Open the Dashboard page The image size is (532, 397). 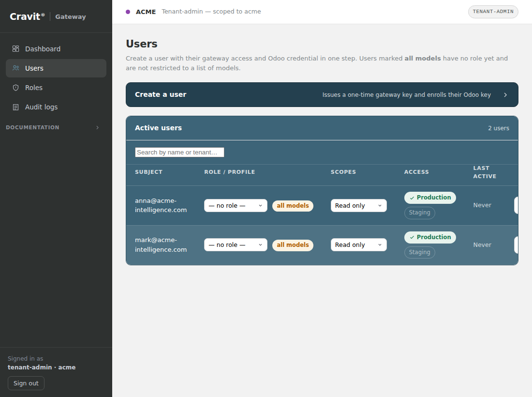[x=56, y=49]
